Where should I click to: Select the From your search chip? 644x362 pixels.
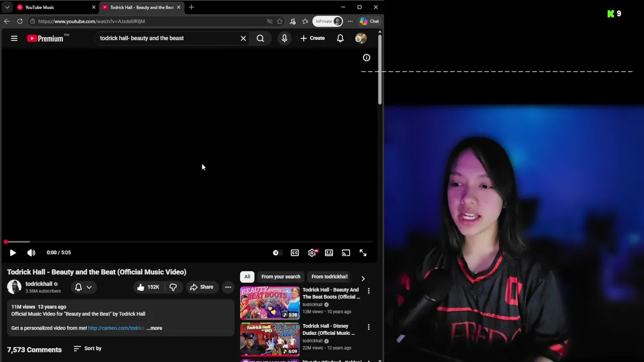[x=281, y=277]
